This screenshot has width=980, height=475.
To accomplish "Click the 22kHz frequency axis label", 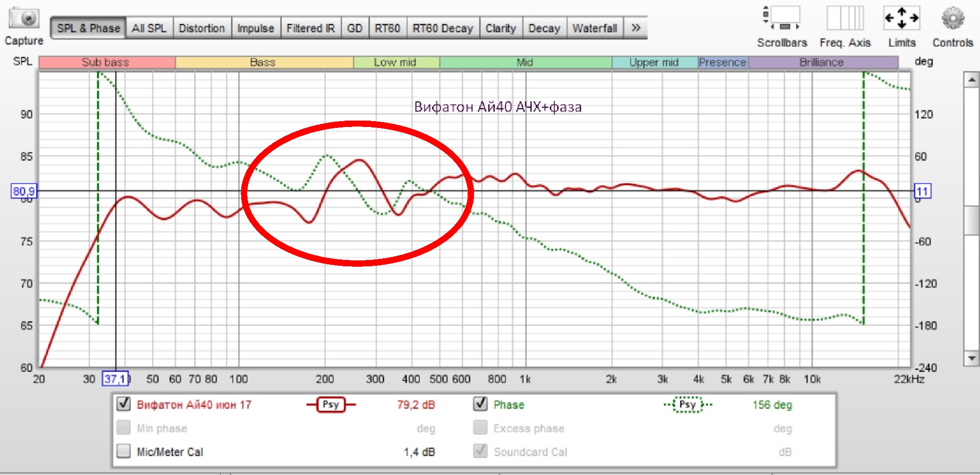I will tap(909, 379).
